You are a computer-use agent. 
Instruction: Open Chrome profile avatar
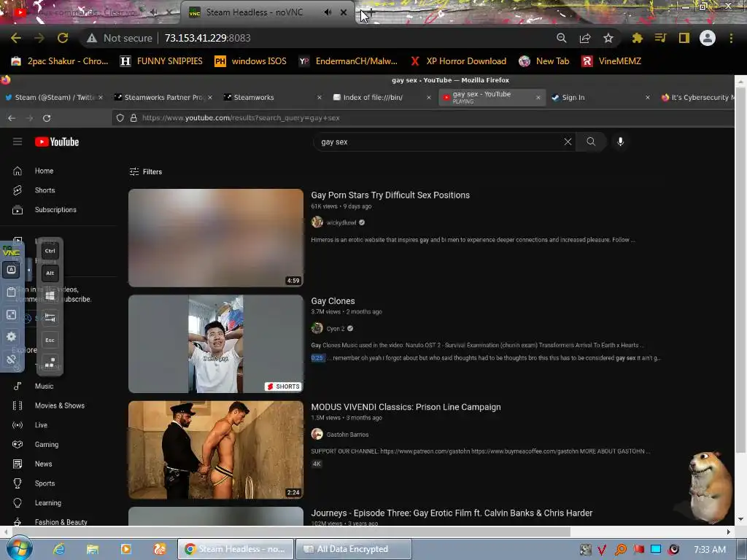(x=708, y=38)
